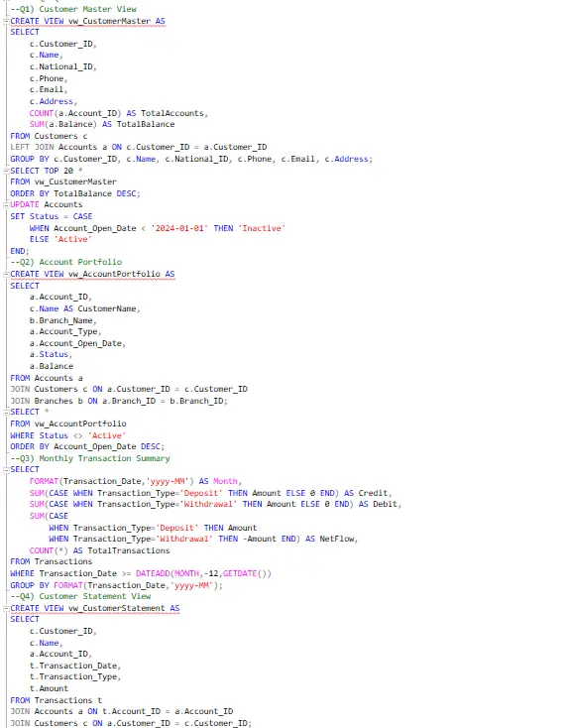Click the 'a.Account_Open_Date,' line
The image size is (570, 728).
(x=77, y=343)
